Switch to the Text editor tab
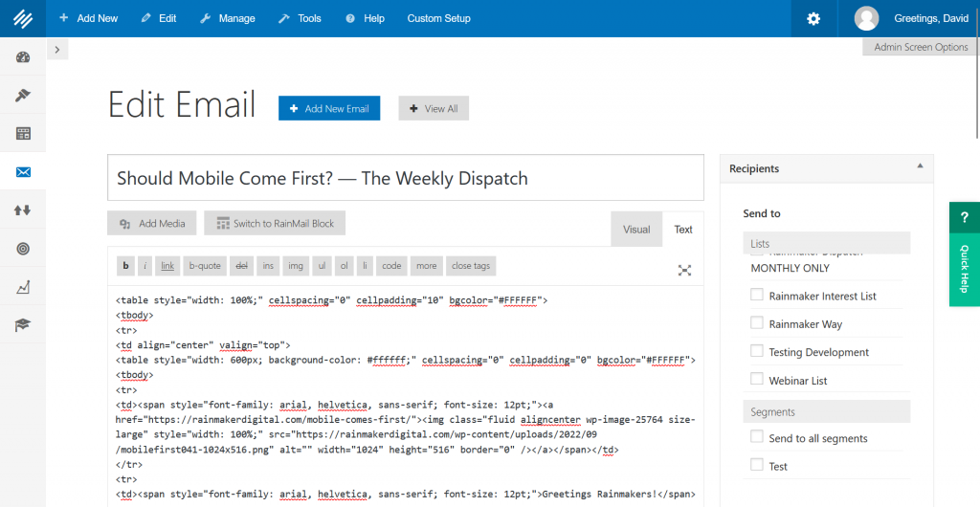 tap(683, 230)
